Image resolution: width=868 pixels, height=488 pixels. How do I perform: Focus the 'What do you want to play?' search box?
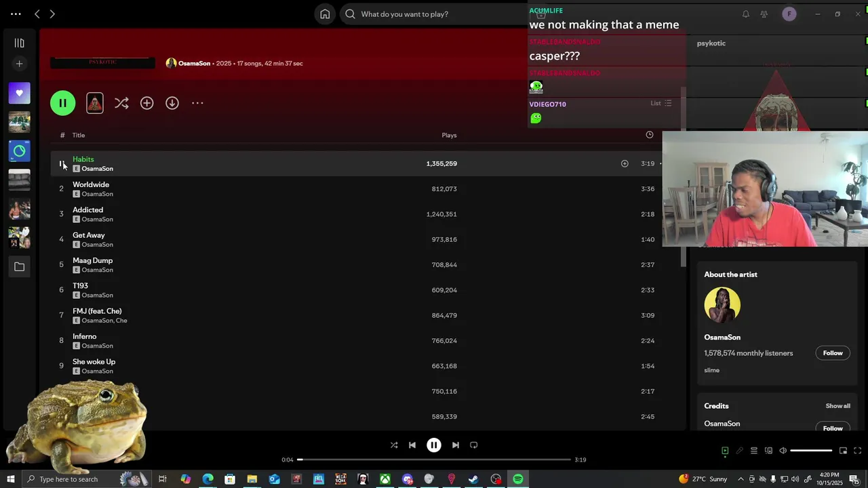click(x=434, y=14)
